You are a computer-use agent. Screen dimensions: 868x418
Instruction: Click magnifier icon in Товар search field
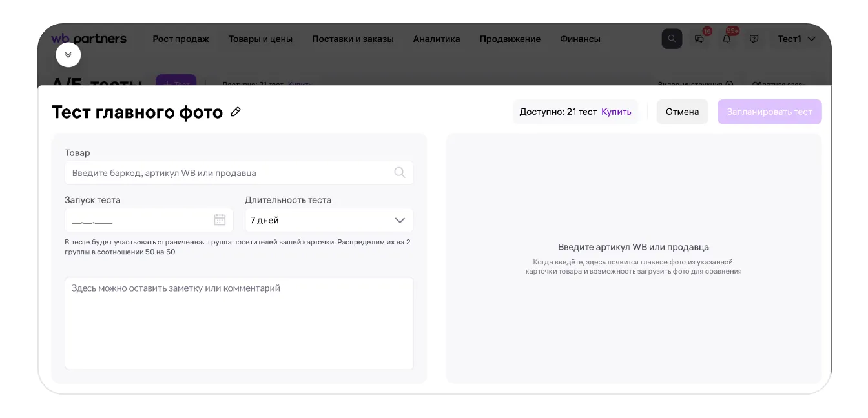click(x=400, y=172)
